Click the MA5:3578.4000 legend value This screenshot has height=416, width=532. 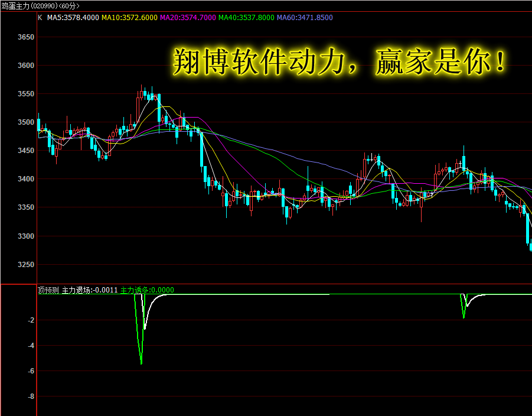point(73,18)
